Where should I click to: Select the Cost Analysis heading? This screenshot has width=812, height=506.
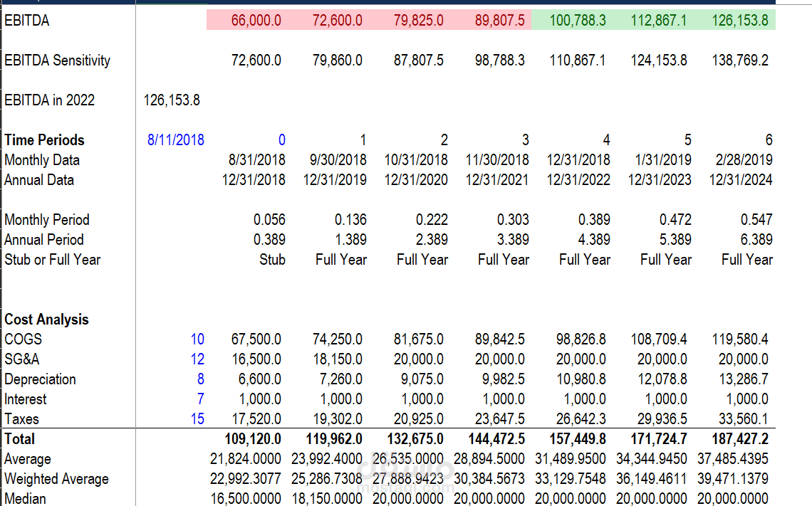tap(46, 320)
